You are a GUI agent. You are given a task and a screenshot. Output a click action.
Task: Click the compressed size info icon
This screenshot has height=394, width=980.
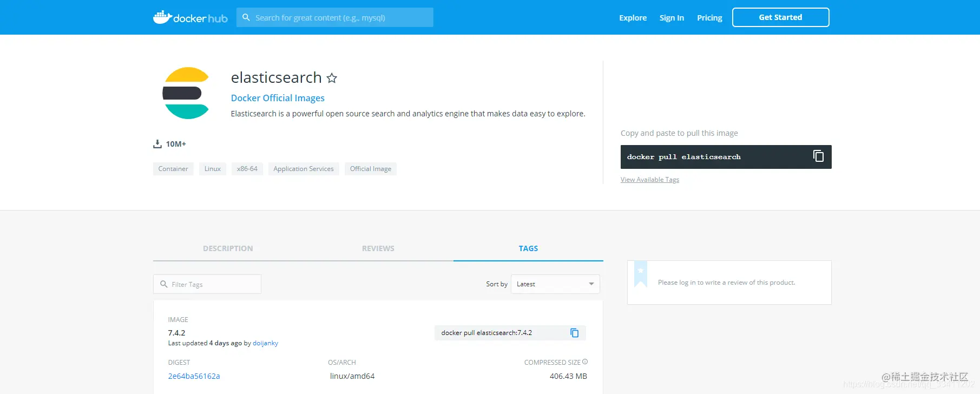[x=585, y=362]
